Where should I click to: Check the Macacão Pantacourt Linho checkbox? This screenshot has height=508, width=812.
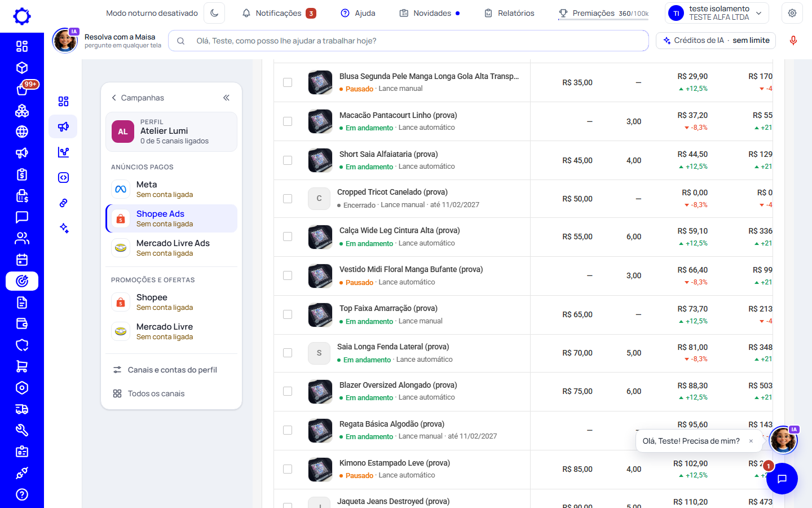coord(288,121)
